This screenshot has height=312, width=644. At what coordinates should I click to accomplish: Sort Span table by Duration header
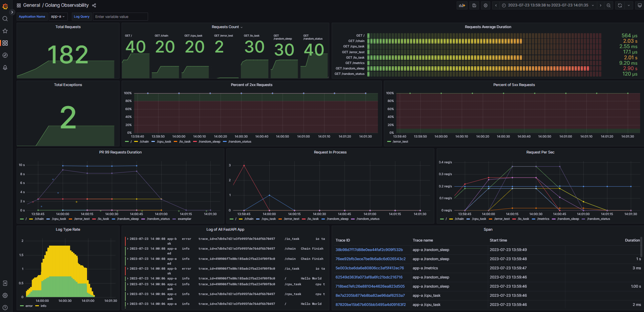(632, 240)
